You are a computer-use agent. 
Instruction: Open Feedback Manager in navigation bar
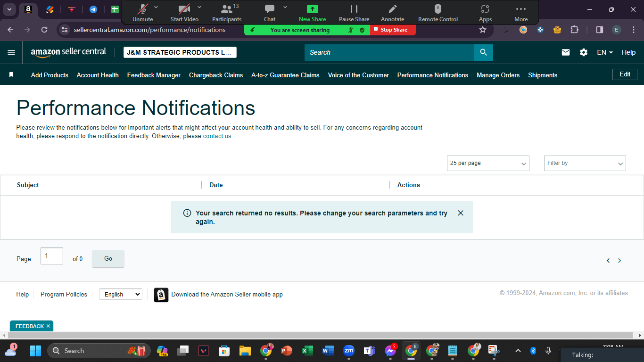(154, 75)
